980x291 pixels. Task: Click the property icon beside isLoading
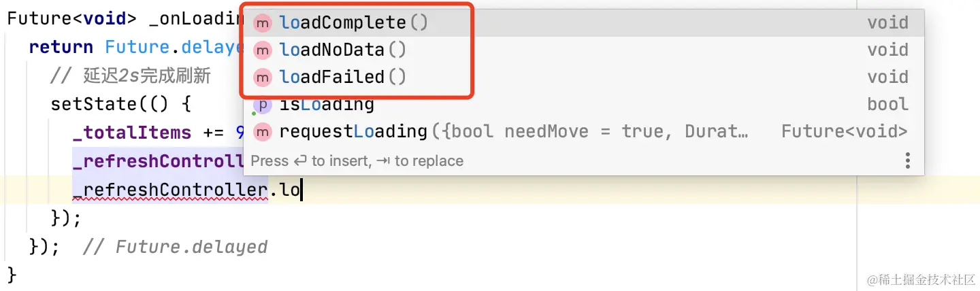tap(262, 105)
